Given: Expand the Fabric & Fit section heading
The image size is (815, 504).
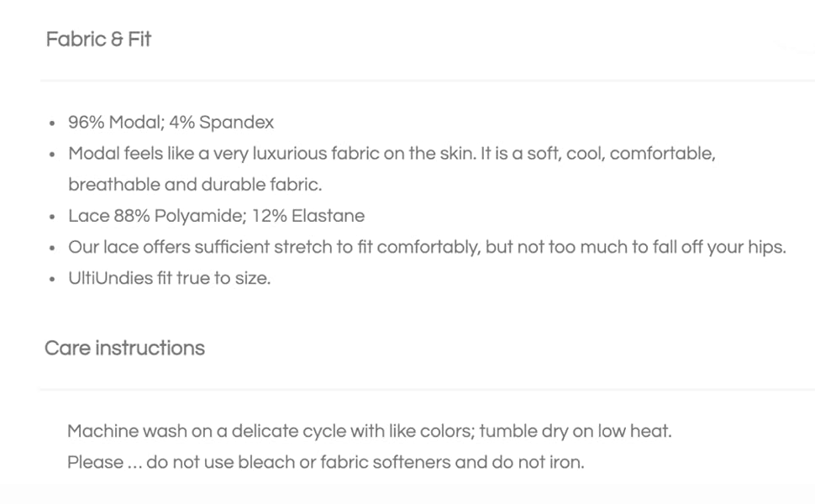Looking at the screenshot, I should coord(98,39).
